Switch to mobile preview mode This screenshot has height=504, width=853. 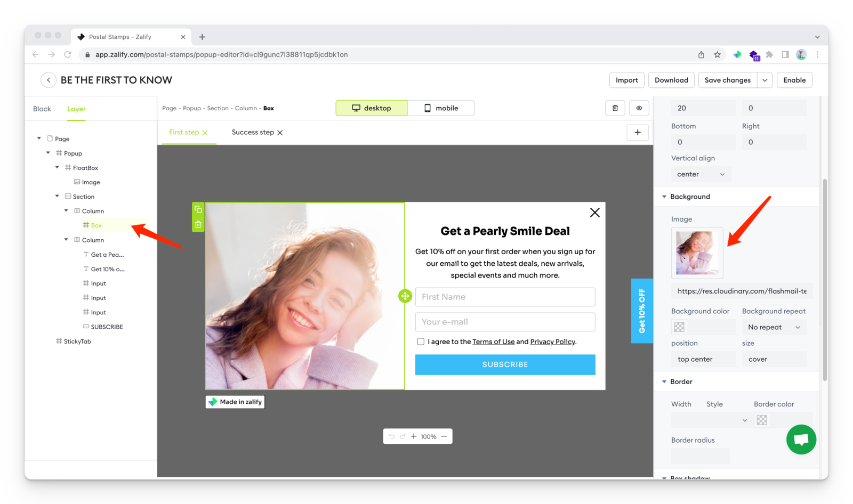pos(441,108)
